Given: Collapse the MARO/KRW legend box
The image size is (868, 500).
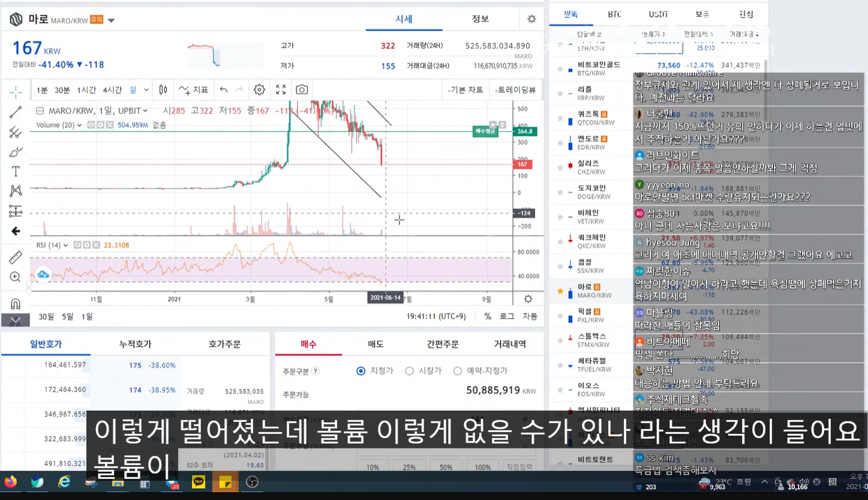Looking at the screenshot, I should (x=40, y=110).
